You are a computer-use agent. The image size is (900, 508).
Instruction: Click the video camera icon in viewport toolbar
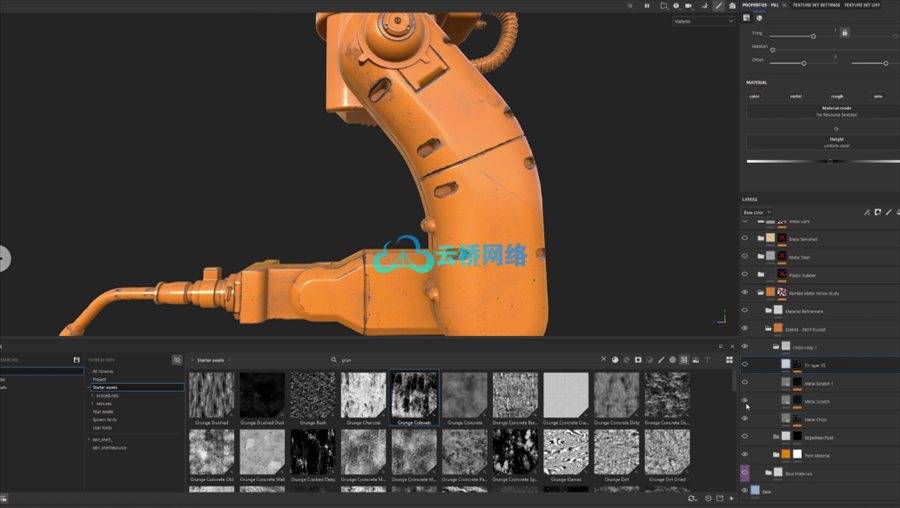point(689,6)
